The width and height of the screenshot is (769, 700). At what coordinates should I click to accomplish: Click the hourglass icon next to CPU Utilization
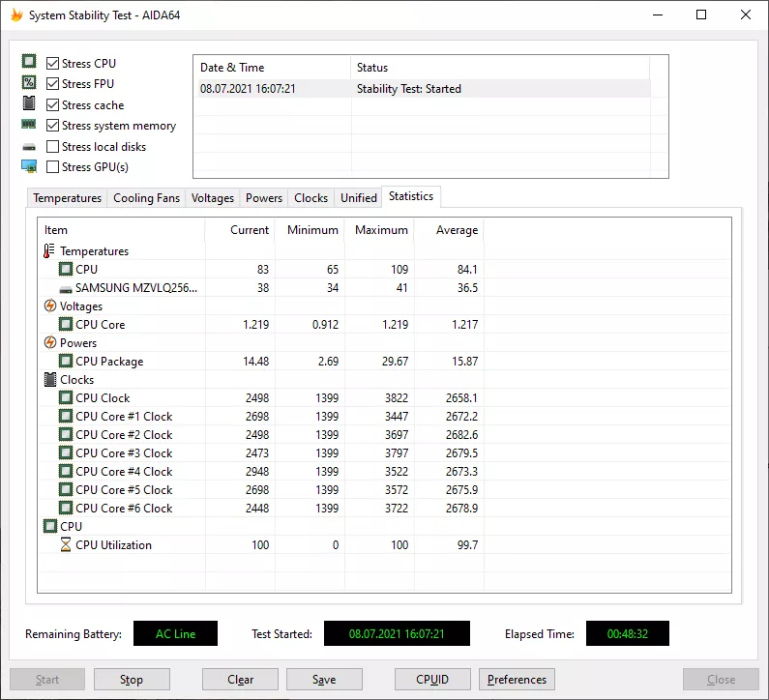66,544
